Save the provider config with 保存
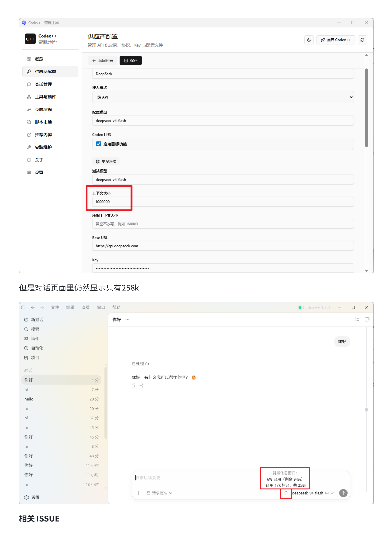The image size is (392, 554). click(131, 61)
